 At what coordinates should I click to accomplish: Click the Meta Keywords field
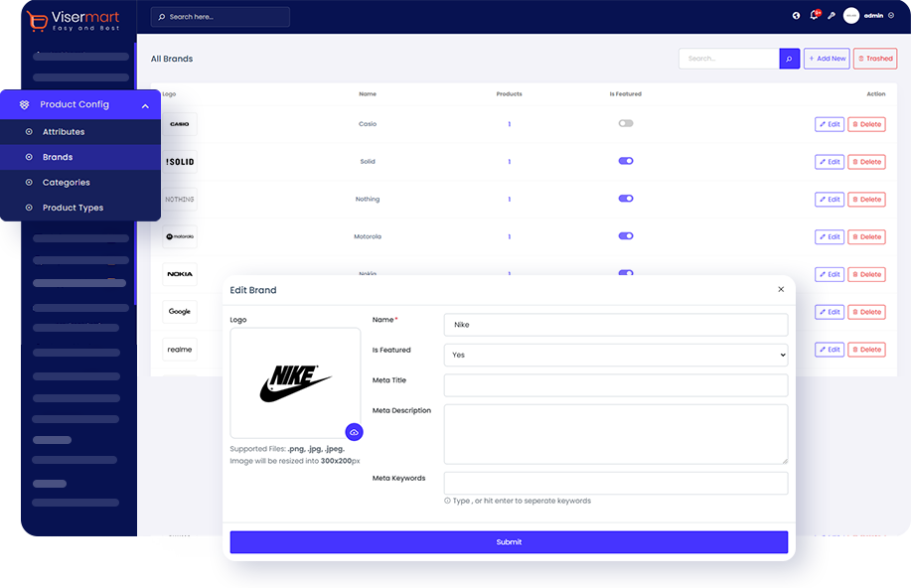pos(616,483)
